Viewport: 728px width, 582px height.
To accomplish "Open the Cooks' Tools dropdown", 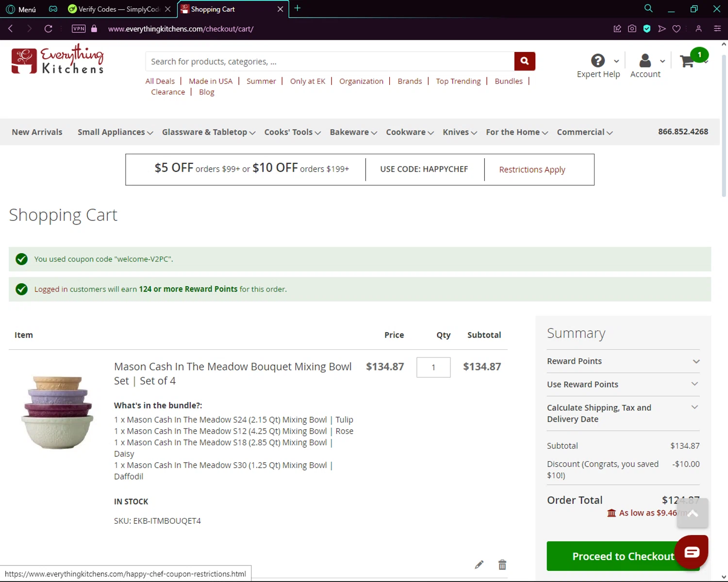I will coord(292,132).
